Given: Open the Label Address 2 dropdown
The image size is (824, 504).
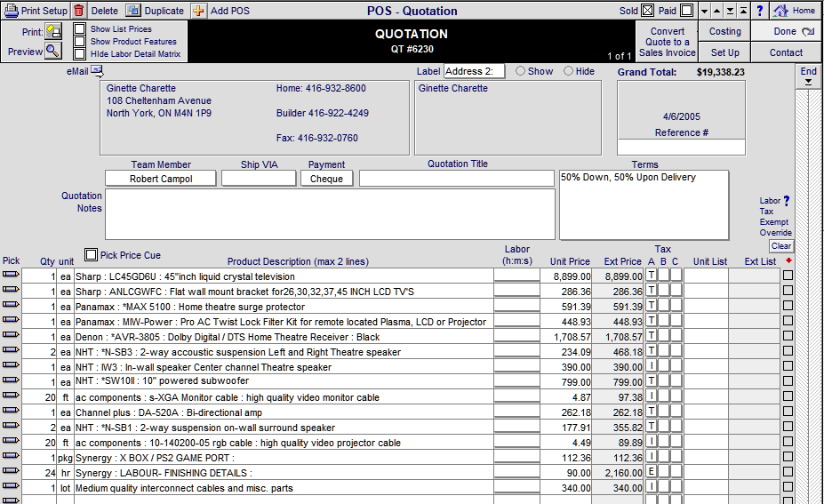Looking at the screenshot, I should (x=474, y=71).
